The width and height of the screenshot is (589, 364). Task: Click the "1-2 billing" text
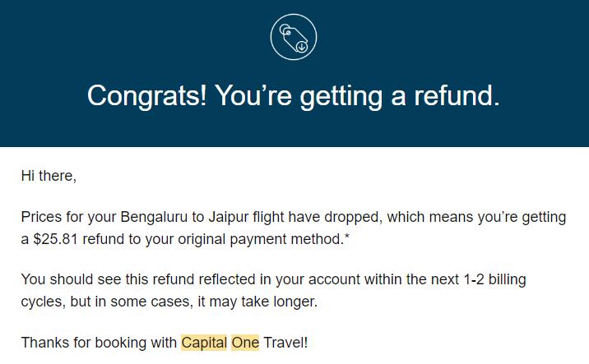[494, 280]
